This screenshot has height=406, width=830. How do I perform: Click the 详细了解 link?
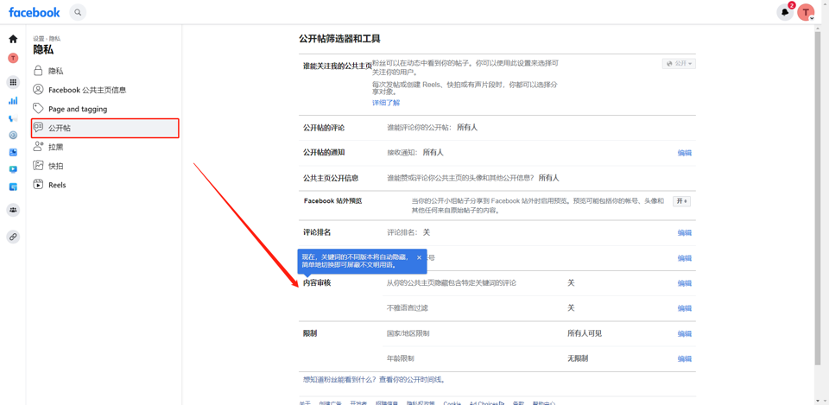click(x=386, y=102)
